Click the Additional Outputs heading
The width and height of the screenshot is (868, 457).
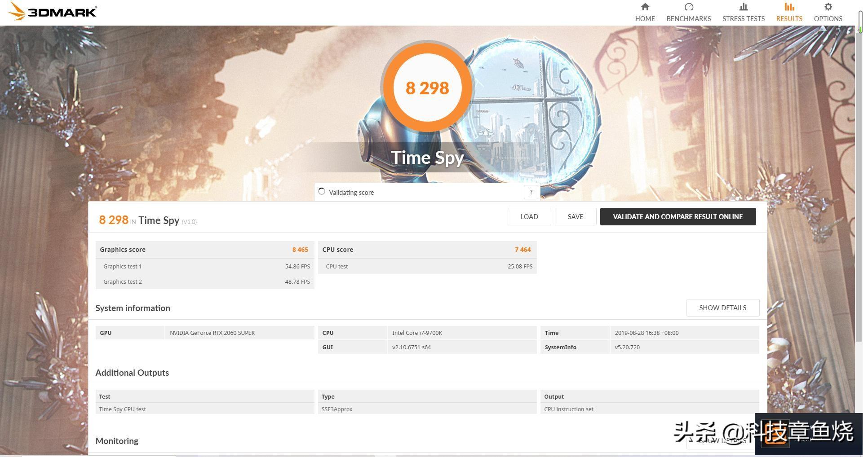tap(132, 373)
